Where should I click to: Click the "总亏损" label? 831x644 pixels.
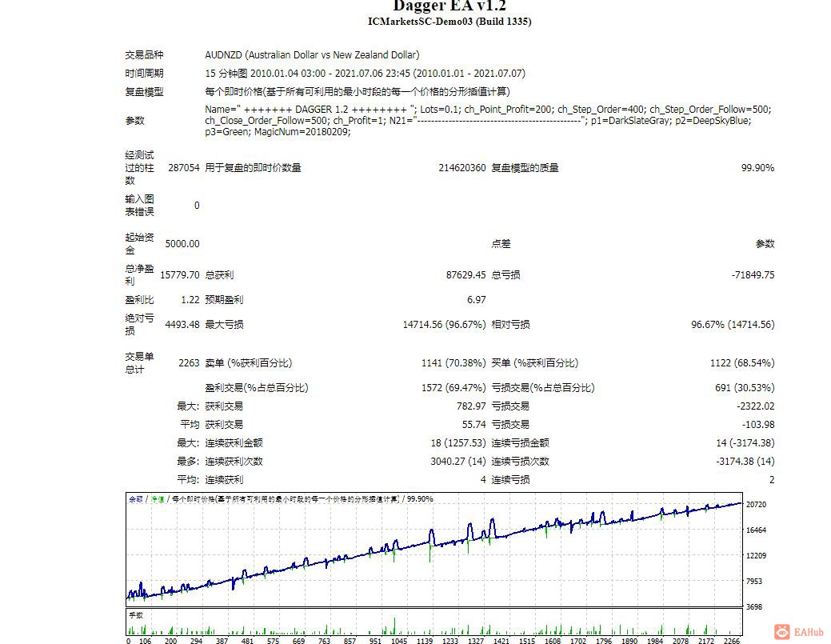505,274
